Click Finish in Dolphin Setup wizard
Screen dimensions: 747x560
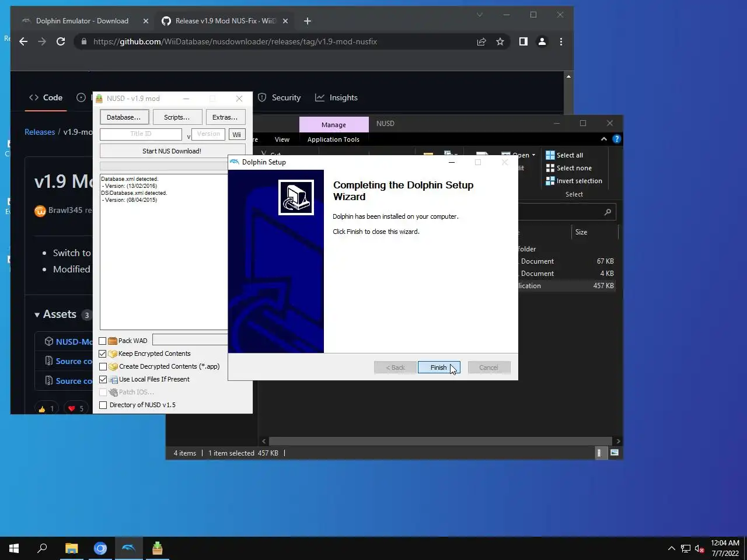pos(438,367)
